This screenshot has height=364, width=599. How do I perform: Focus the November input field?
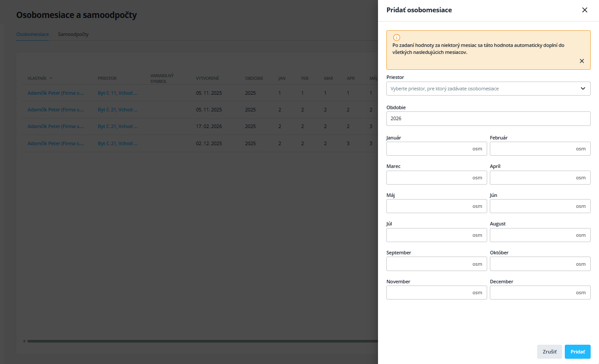[x=437, y=293]
